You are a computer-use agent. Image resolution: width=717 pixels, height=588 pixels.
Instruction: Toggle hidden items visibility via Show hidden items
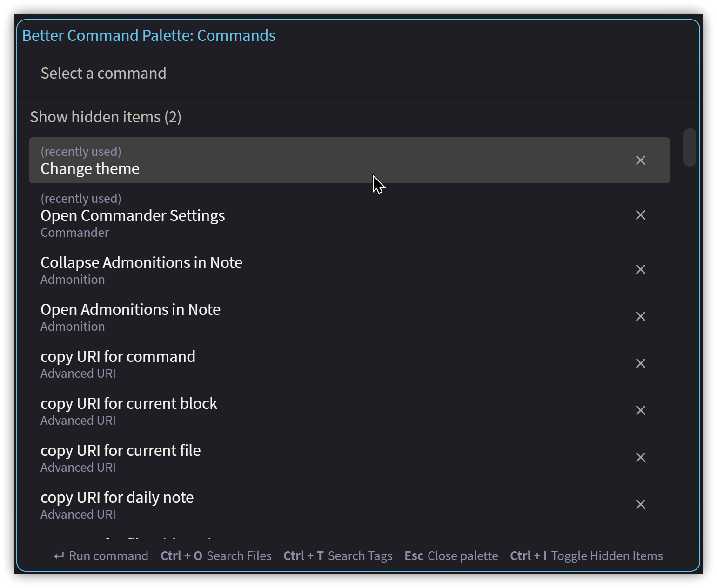click(x=106, y=117)
